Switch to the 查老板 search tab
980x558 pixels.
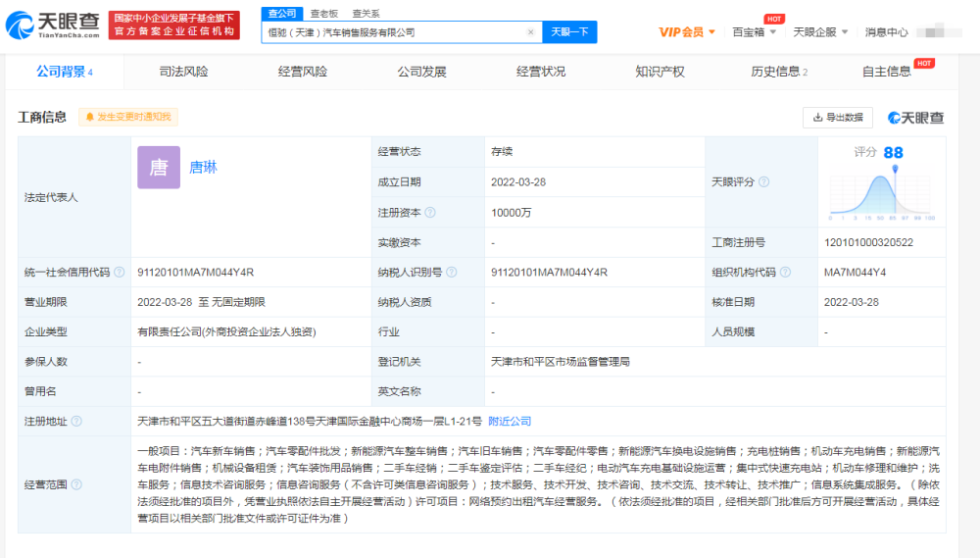coord(323,13)
